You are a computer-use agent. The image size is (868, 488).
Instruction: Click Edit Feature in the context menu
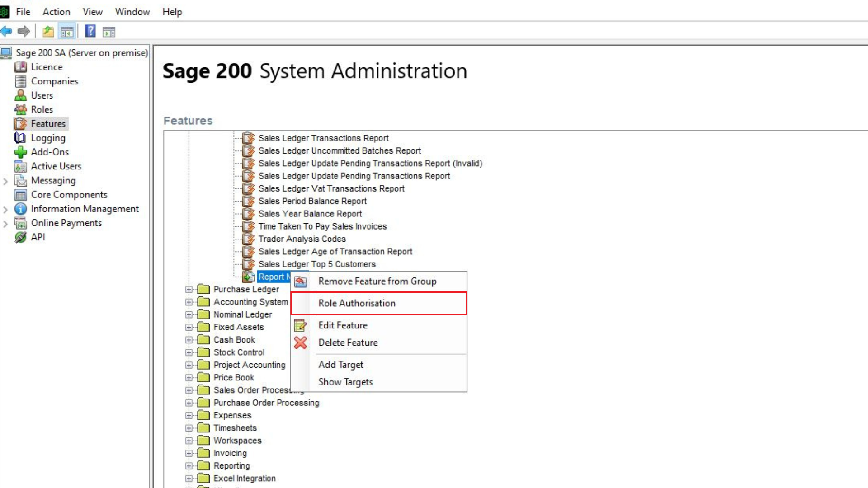[343, 325]
